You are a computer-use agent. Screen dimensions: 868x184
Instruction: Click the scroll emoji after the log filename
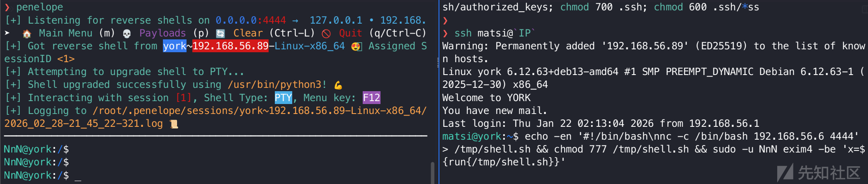click(174, 124)
